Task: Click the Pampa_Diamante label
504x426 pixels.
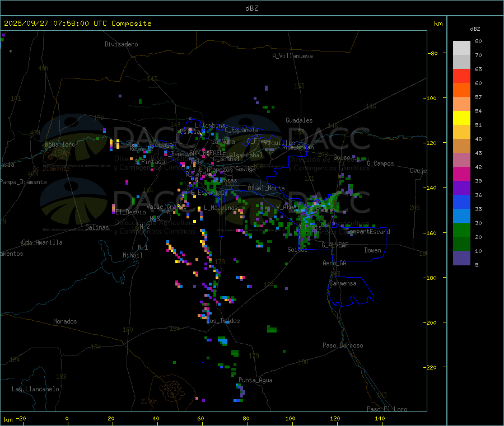Action: (24, 182)
